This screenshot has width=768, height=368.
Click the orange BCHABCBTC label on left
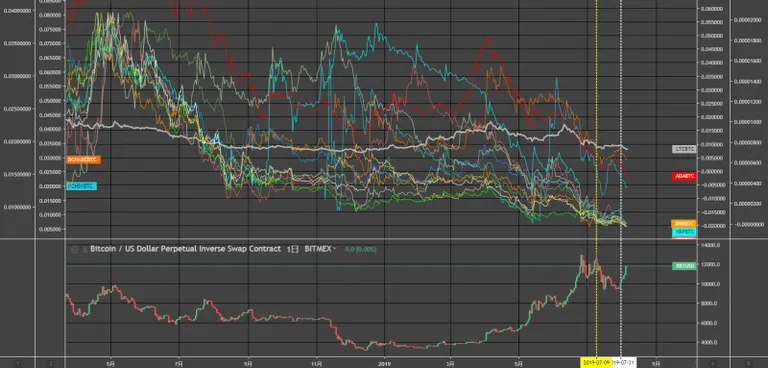tap(83, 160)
